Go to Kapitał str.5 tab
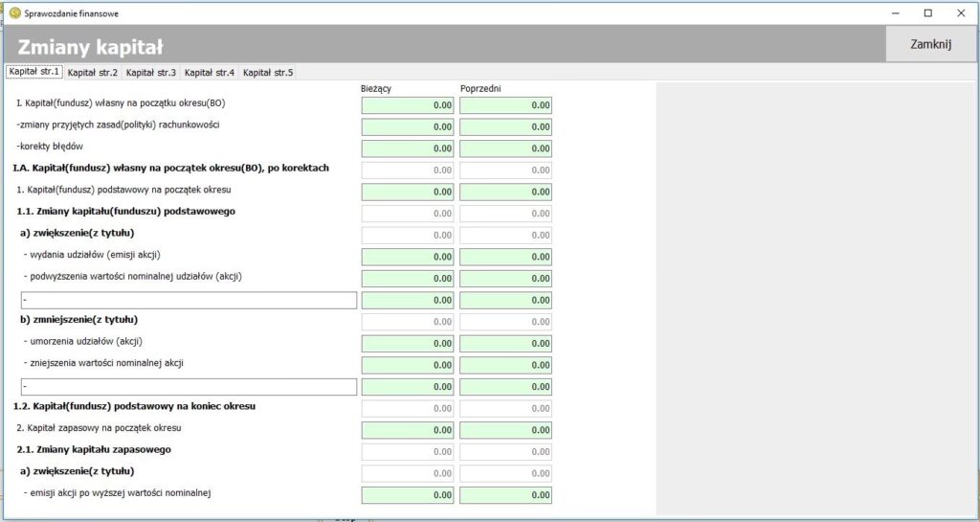 pyautogui.click(x=268, y=72)
